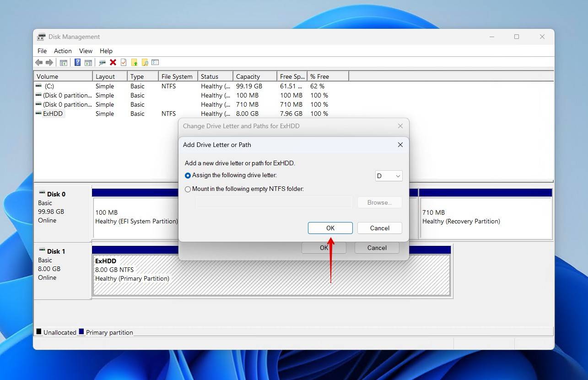Select Mount in empty NTFS folder option
Viewport: 588px width, 380px height.
click(244, 189)
